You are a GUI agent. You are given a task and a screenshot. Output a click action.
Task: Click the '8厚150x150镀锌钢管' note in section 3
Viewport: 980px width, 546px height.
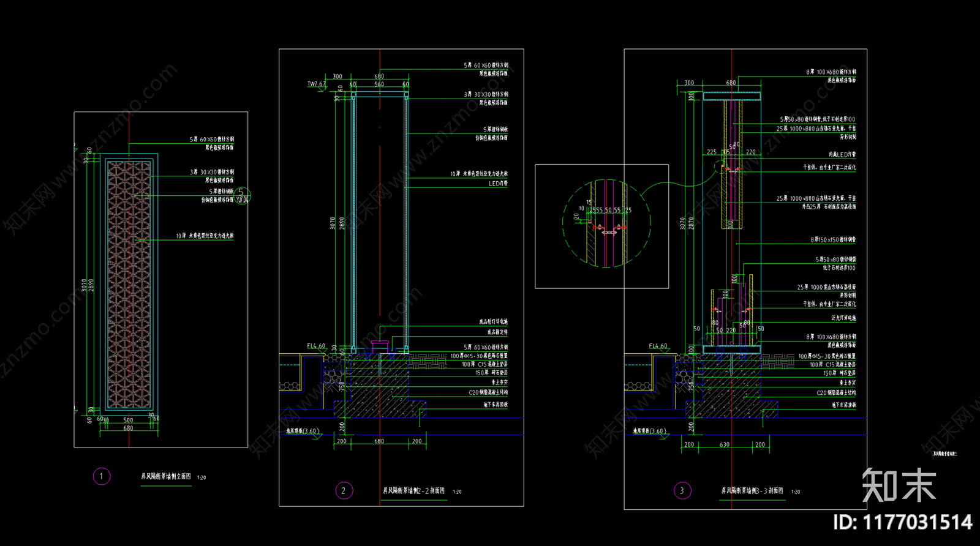pyautogui.click(x=833, y=240)
